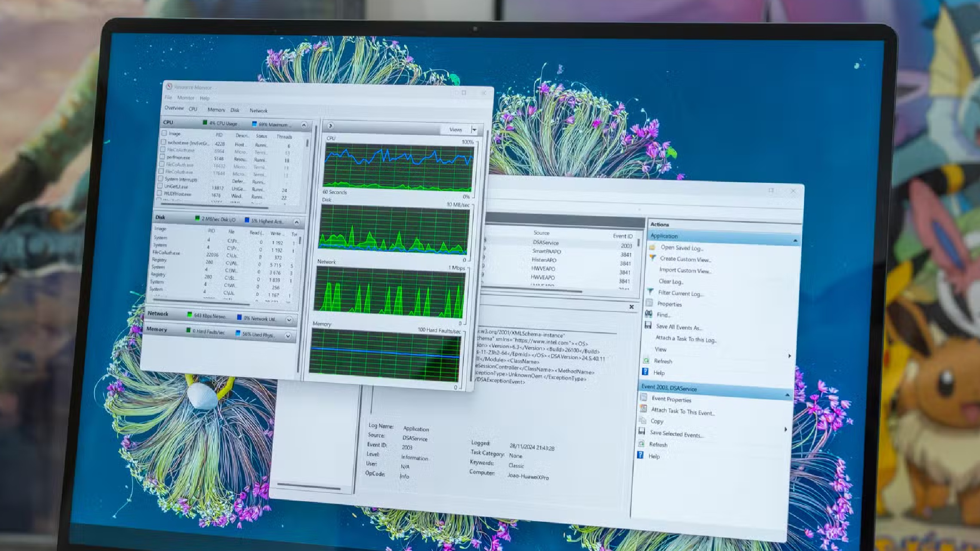The image size is (980, 551).
Task: Collapse the CPU section in Resource Monitor
Action: [304, 125]
